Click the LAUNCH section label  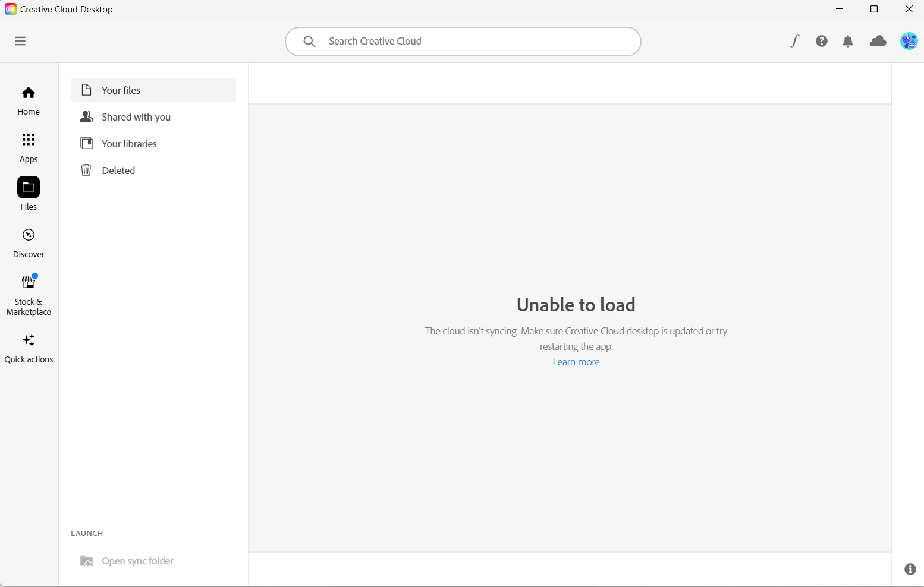[87, 533]
